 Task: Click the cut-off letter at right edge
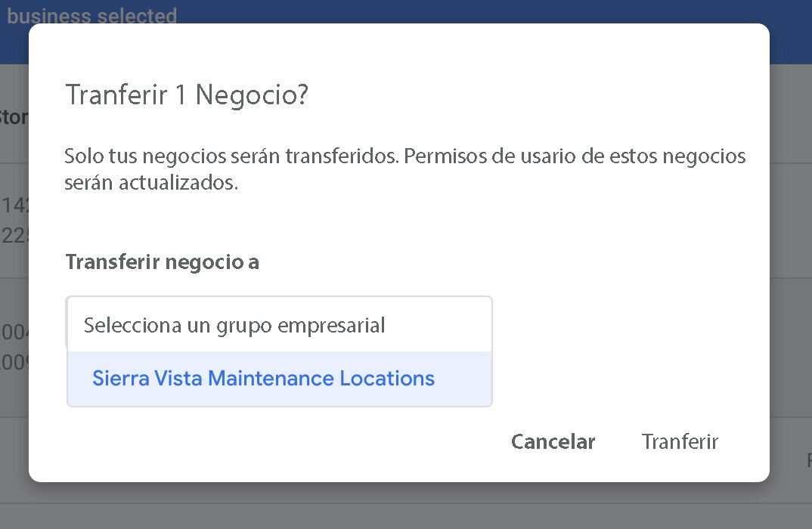[x=809, y=459]
